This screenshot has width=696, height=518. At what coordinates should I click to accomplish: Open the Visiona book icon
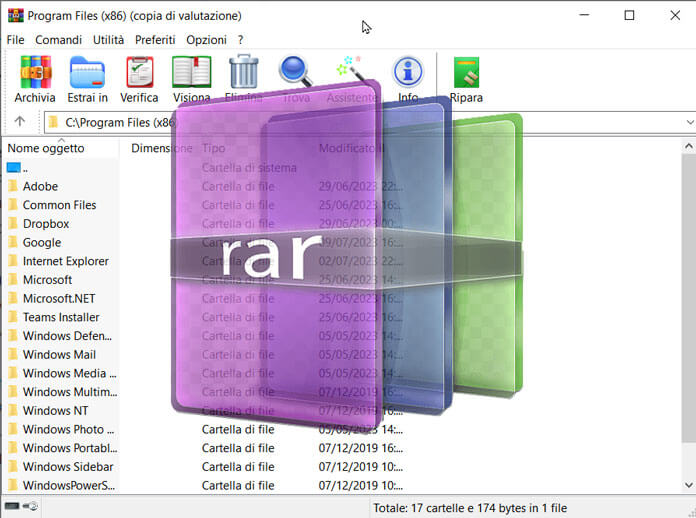pyautogui.click(x=191, y=72)
